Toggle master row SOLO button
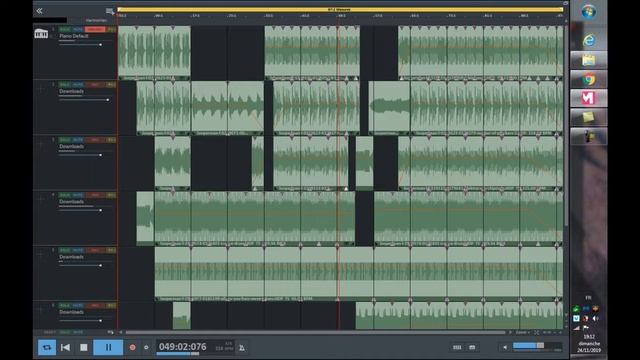Image resolution: width=640 pixels, height=360 pixels. 64,332
